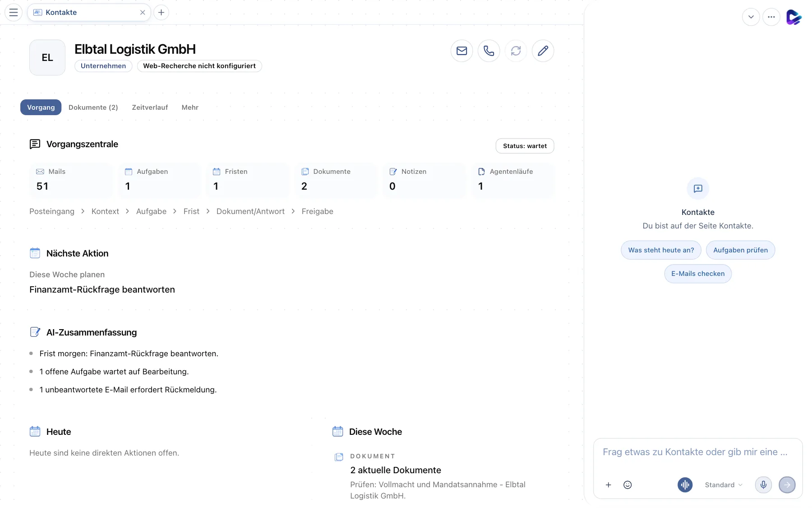The width and height of the screenshot is (812, 508).
Task: Close the Kontakte tab
Action: [143, 13]
